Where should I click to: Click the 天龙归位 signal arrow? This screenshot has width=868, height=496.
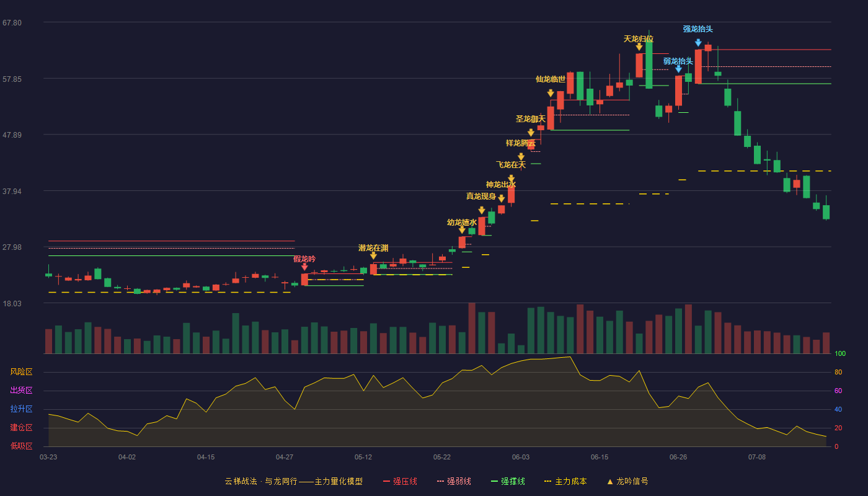pyautogui.click(x=639, y=46)
